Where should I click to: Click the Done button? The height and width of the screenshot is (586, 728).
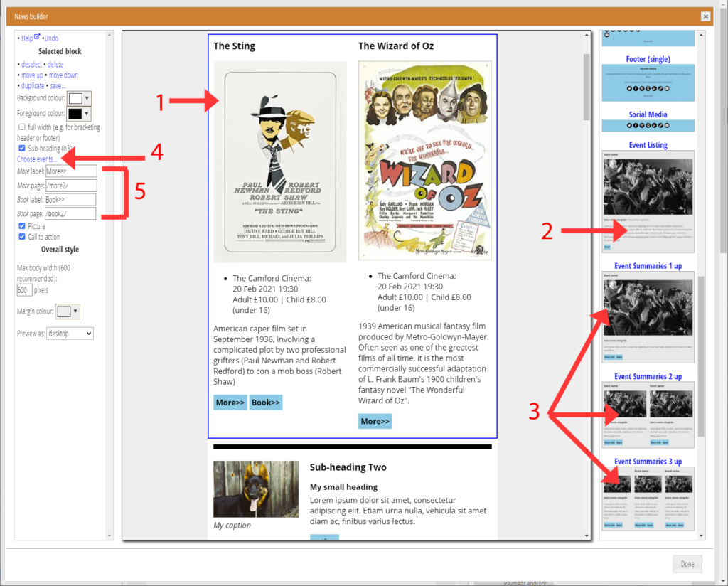click(x=687, y=564)
